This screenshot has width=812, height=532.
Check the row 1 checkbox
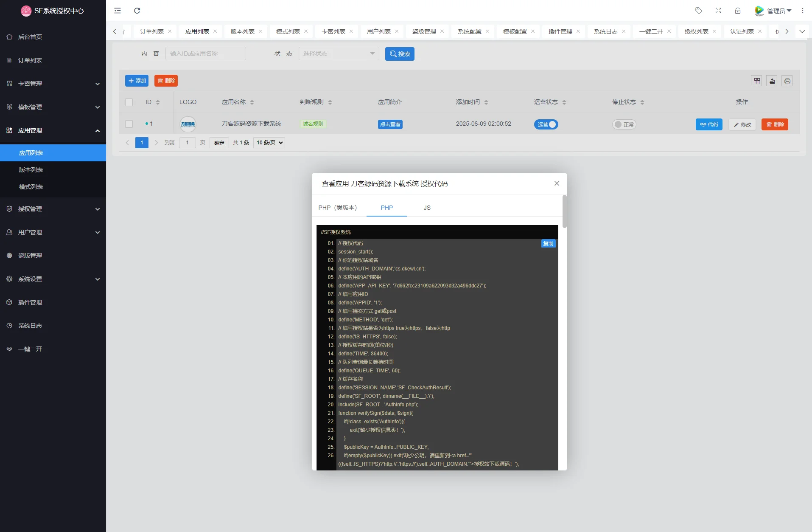(129, 124)
